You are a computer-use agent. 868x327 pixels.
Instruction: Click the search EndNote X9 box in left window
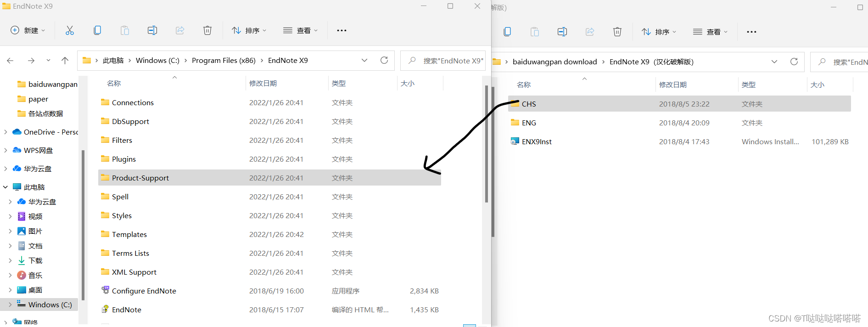click(x=443, y=60)
